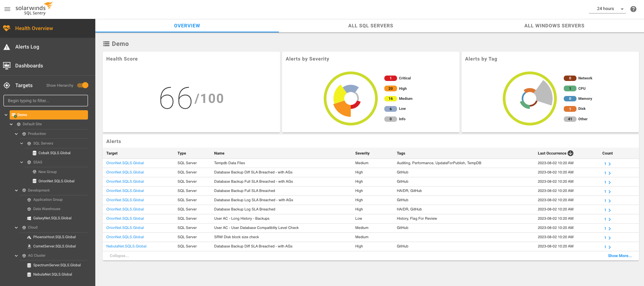Screen dimensions: 644x286
Task: Click the Alerts by Tag donut chart
Action: point(530,98)
